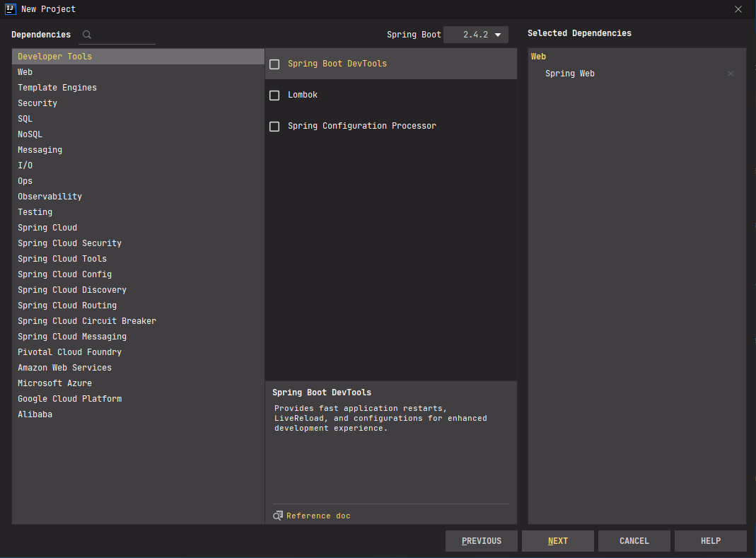Select the Spring Cloud category

coord(139,228)
